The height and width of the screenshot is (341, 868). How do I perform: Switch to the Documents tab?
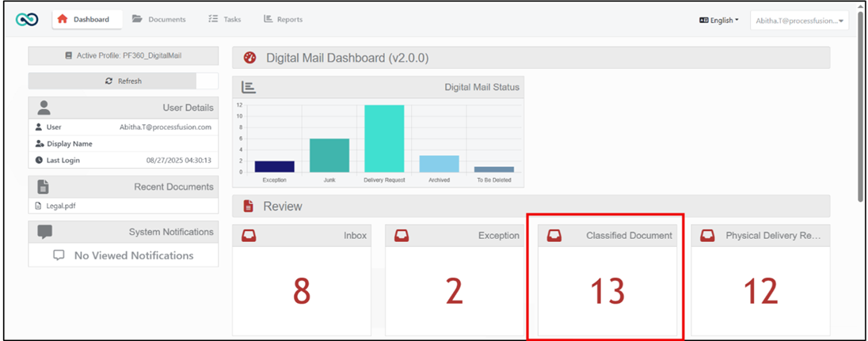(x=159, y=19)
